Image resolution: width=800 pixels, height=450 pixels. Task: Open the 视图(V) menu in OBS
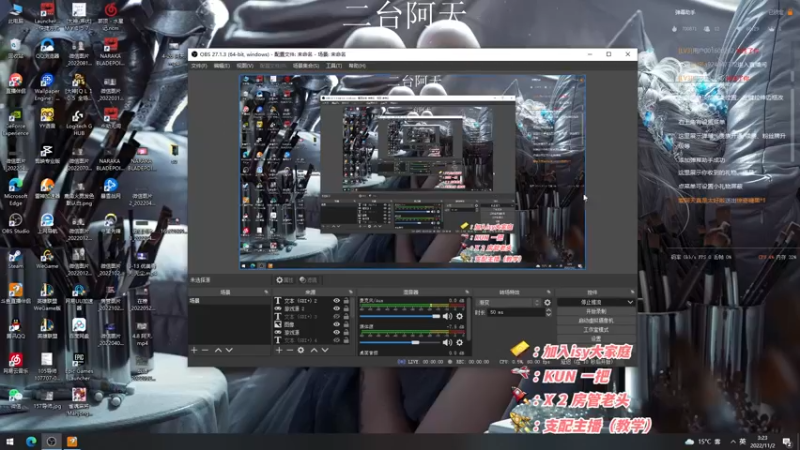[x=244, y=66]
